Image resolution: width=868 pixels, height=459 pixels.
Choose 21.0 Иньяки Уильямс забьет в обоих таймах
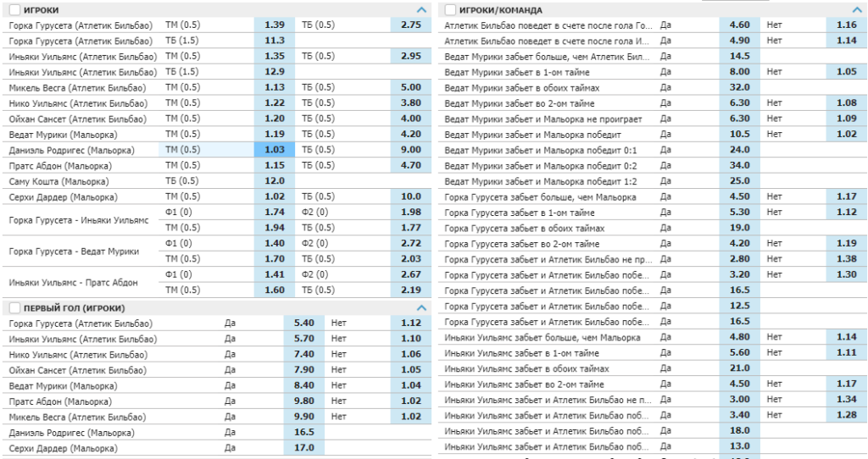(739, 368)
